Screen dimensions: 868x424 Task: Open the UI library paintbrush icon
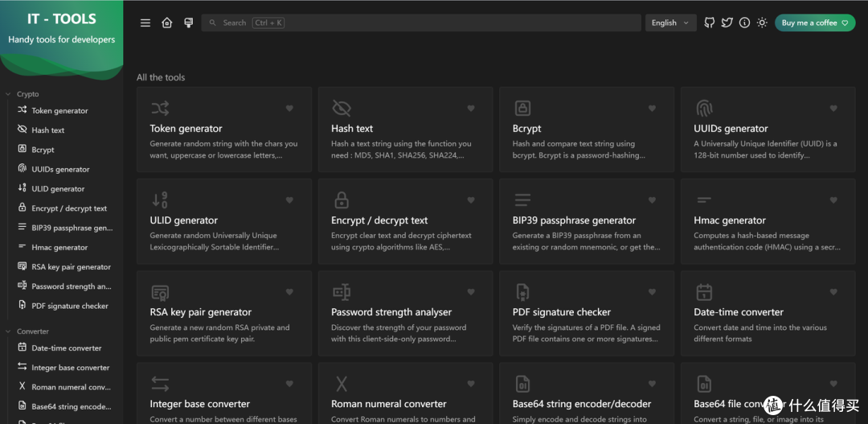(188, 23)
